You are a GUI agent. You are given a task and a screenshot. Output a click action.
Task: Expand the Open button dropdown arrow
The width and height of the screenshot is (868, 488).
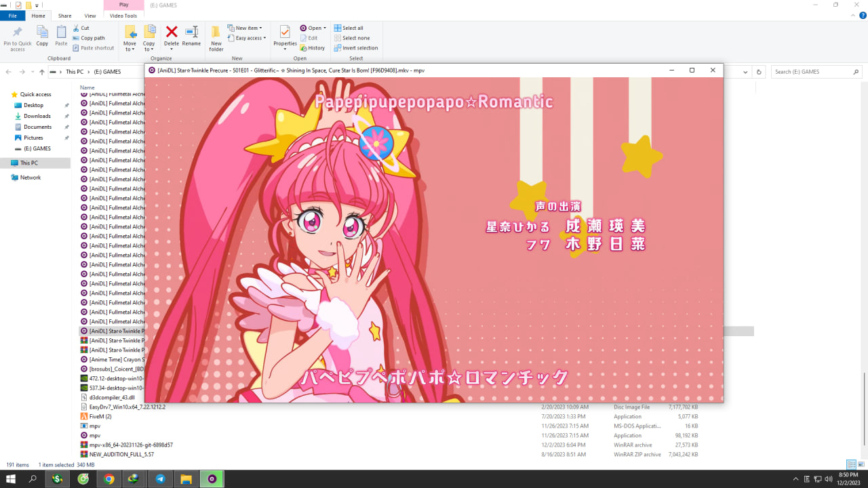point(325,28)
